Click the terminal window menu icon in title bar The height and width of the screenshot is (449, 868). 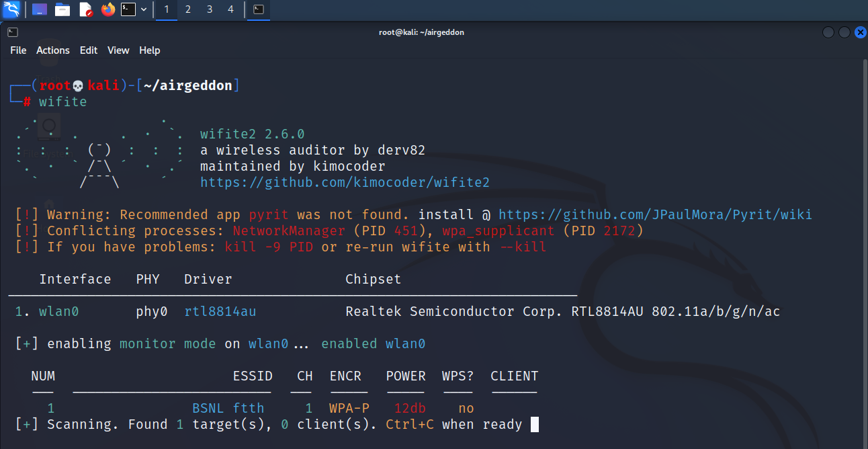click(13, 32)
